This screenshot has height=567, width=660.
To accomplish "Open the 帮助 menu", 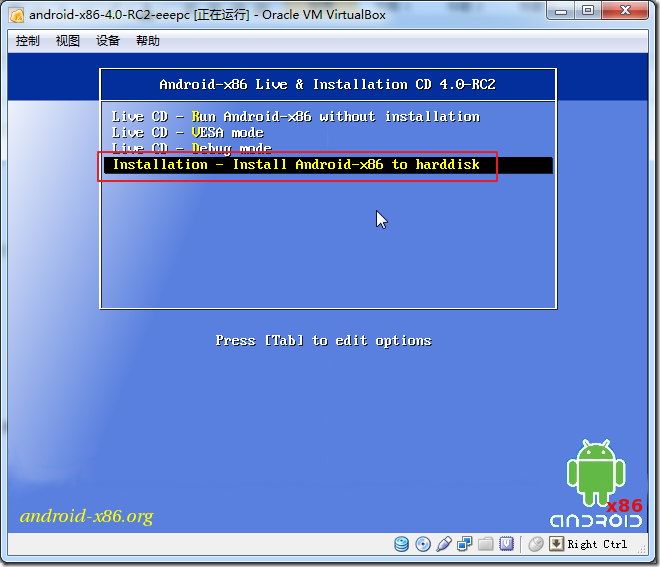I will [148, 41].
